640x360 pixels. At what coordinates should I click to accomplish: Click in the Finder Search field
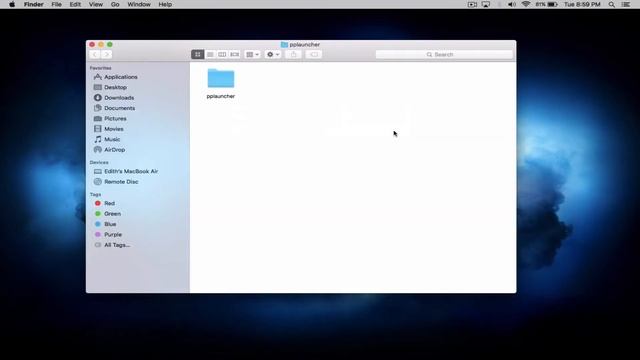coord(444,54)
